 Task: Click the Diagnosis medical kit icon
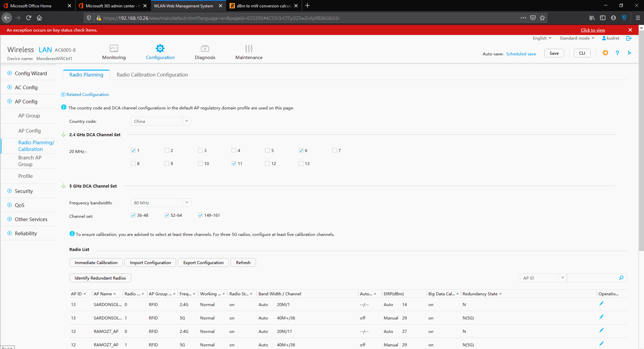click(205, 49)
